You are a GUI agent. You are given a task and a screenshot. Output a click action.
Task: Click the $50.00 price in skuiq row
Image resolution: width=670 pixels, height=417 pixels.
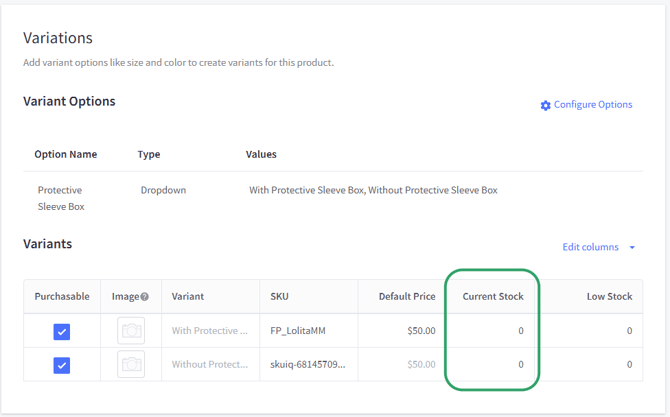[421, 364]
